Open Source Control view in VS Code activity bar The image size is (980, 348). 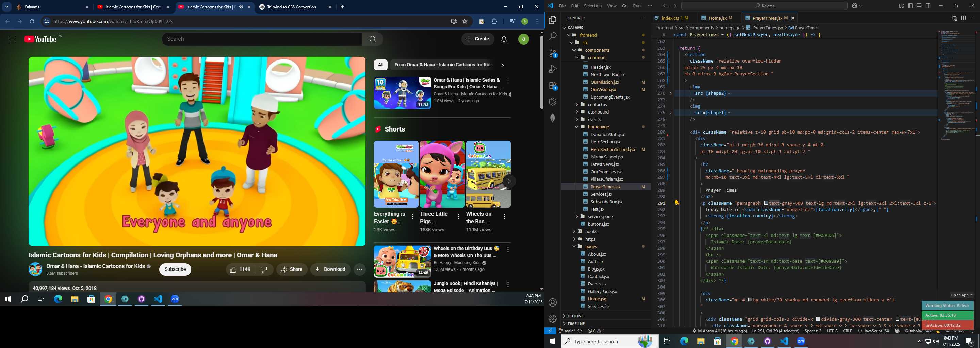[x=552, y=53]
